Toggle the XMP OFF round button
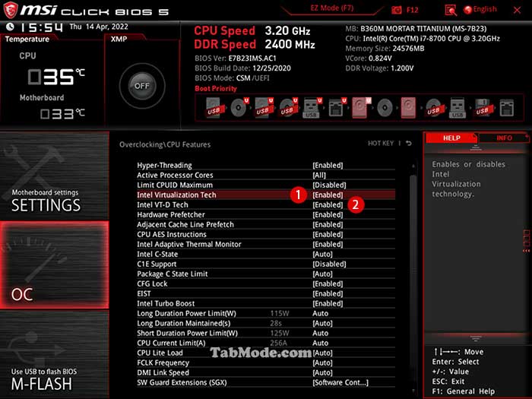This screenshot has height=399, width=532. [142, 86]
